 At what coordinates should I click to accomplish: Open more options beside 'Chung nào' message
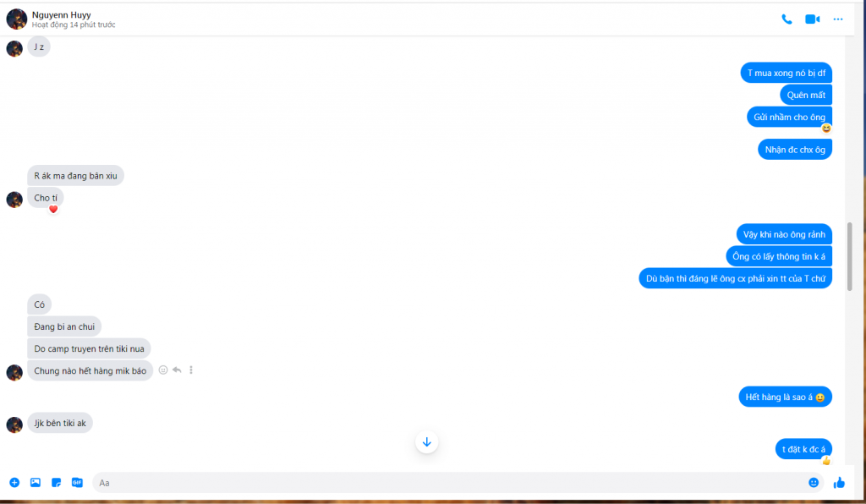click(x=191, y=370)
